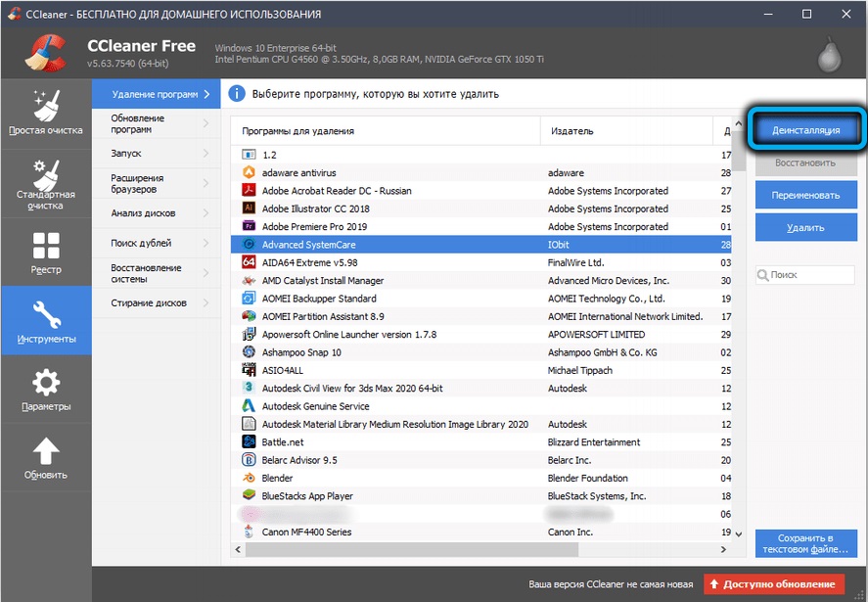The height and width of the screenshot is (602, 868).
Task: Select the Blender program icon
Action: pos(248,478)
